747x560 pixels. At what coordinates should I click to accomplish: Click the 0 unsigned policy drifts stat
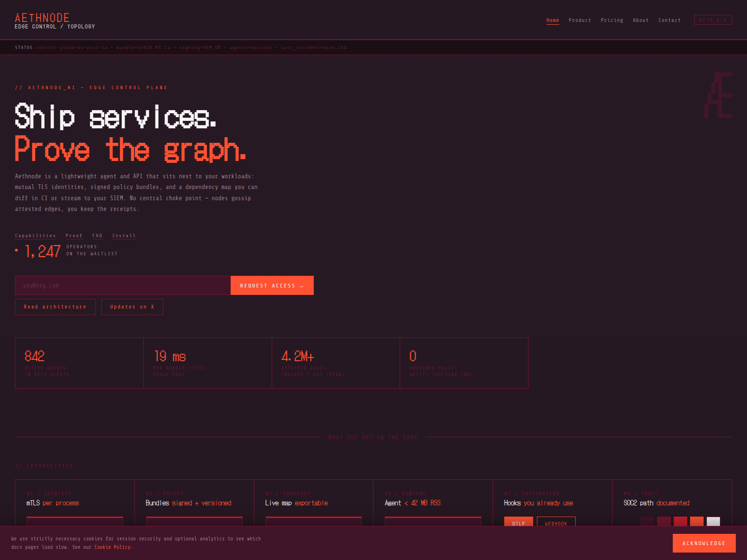[464, 363]
